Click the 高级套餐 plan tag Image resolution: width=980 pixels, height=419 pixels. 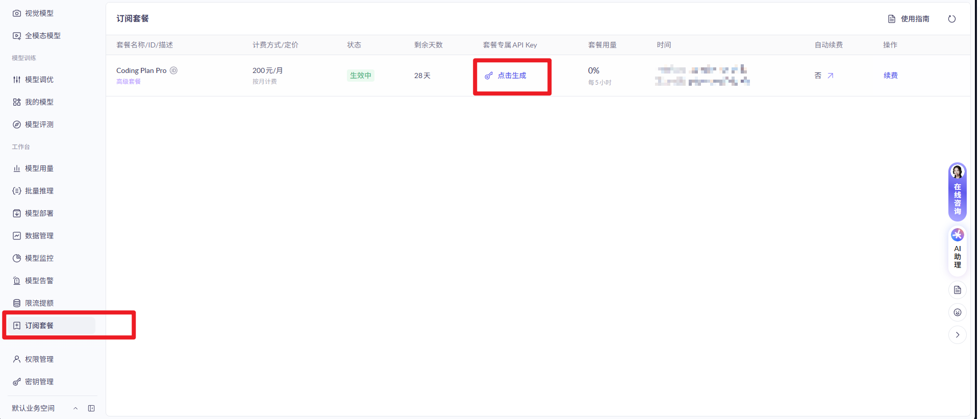129,82
